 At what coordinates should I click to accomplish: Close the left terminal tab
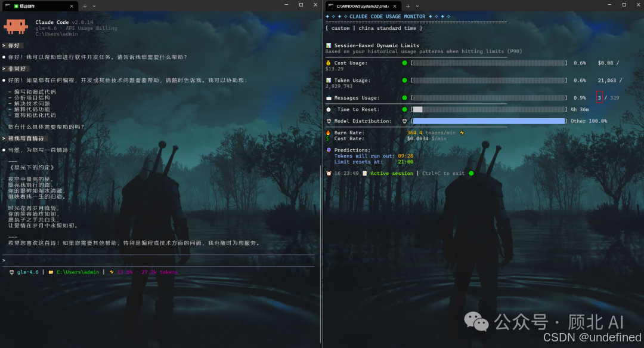point(72,6)
